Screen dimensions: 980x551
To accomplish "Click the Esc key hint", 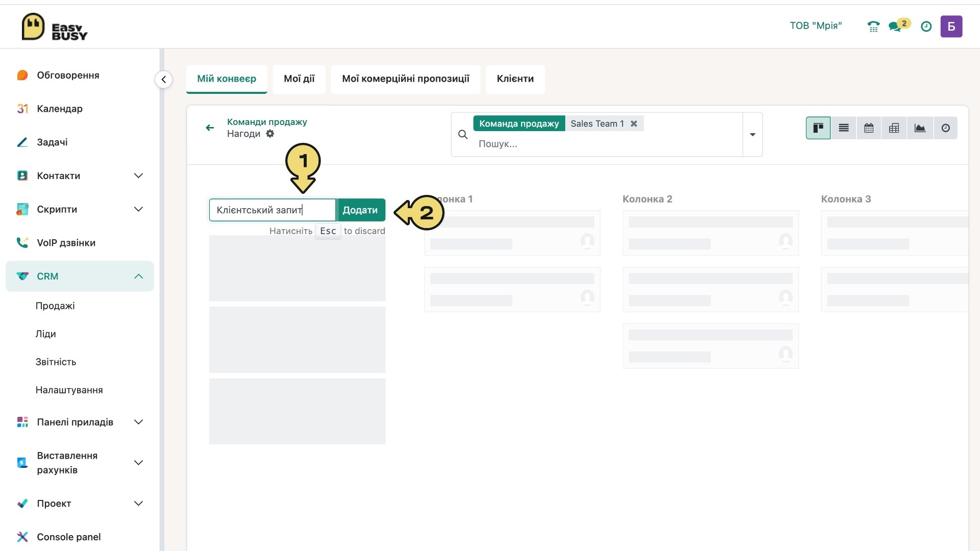I will 328,231.
